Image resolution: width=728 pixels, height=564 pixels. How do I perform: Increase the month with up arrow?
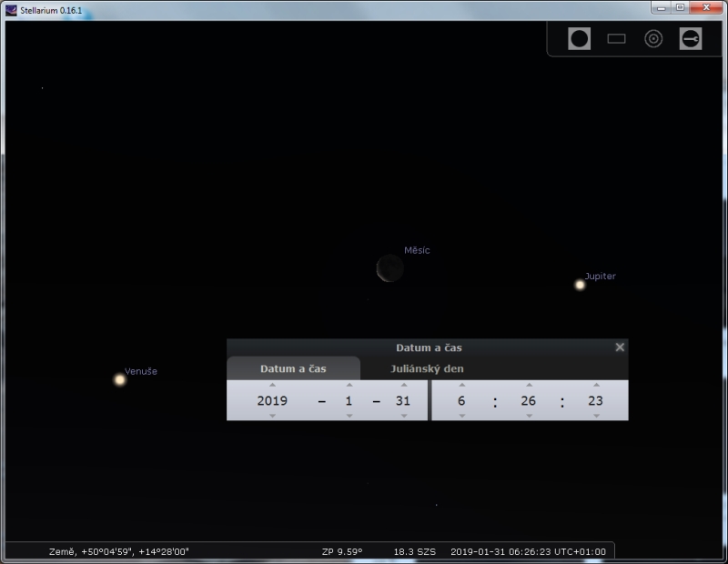pos(349,385)
